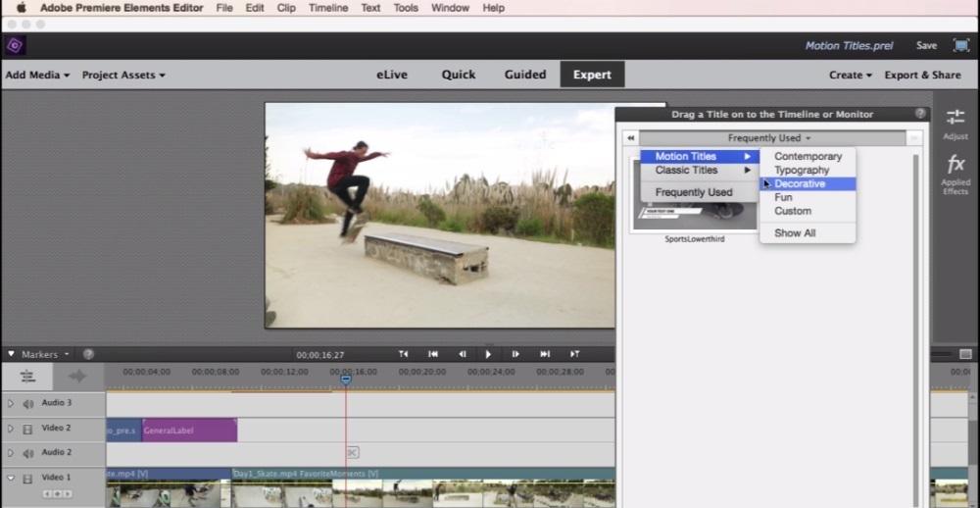
Task: Open the Edit menu
Action: (255, 8)
